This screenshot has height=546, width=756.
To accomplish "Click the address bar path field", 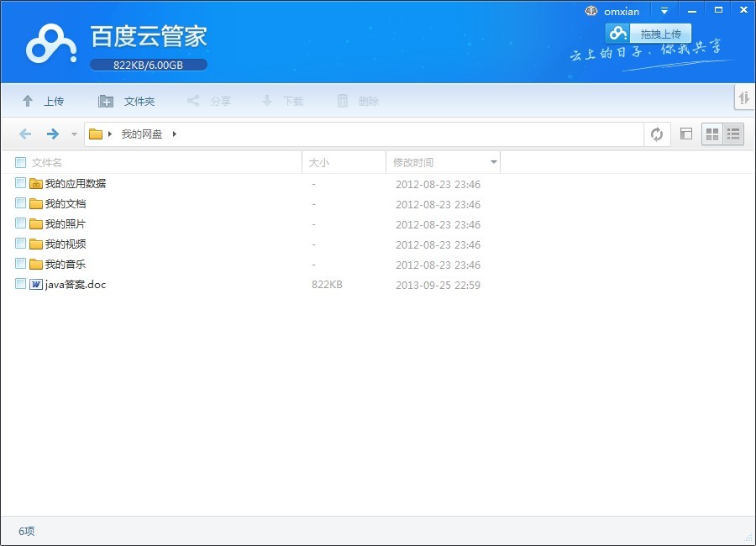I will point(364,134).
